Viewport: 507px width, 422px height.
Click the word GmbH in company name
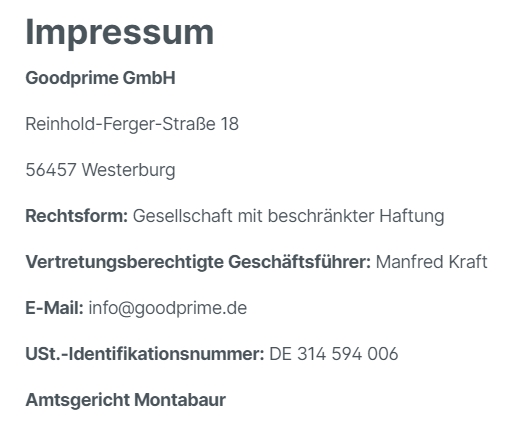click(149, 78)
